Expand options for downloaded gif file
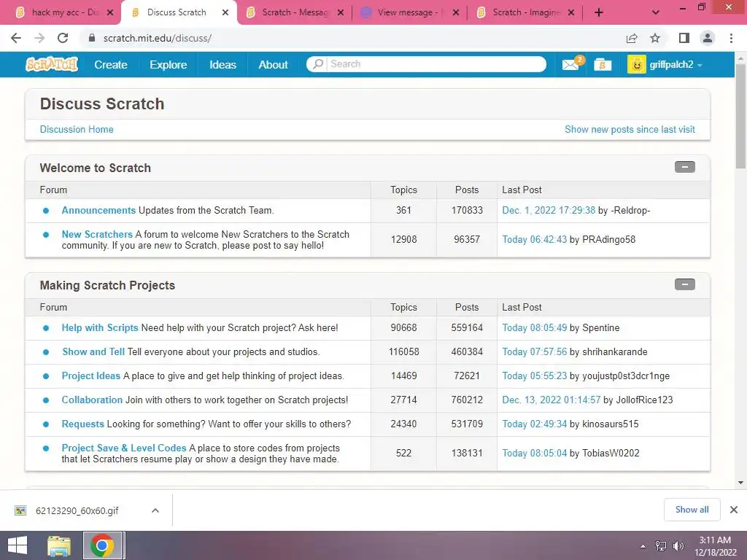747x560 pixels. 155,510
